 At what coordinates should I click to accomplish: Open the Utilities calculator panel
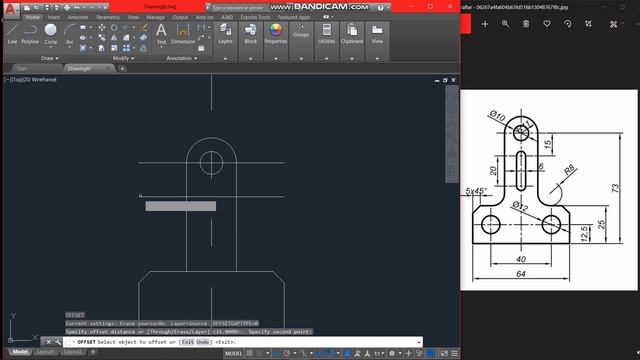[x=327, y=34]
